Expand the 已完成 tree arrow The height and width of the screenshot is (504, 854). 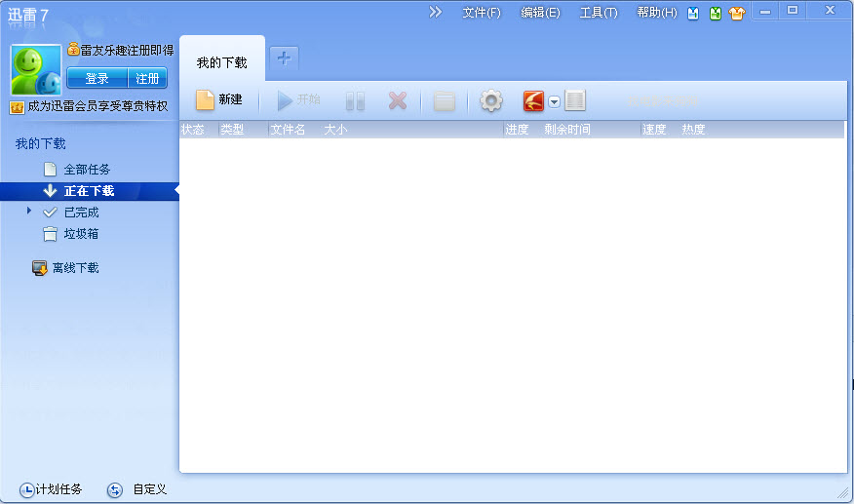pos(29,211)
